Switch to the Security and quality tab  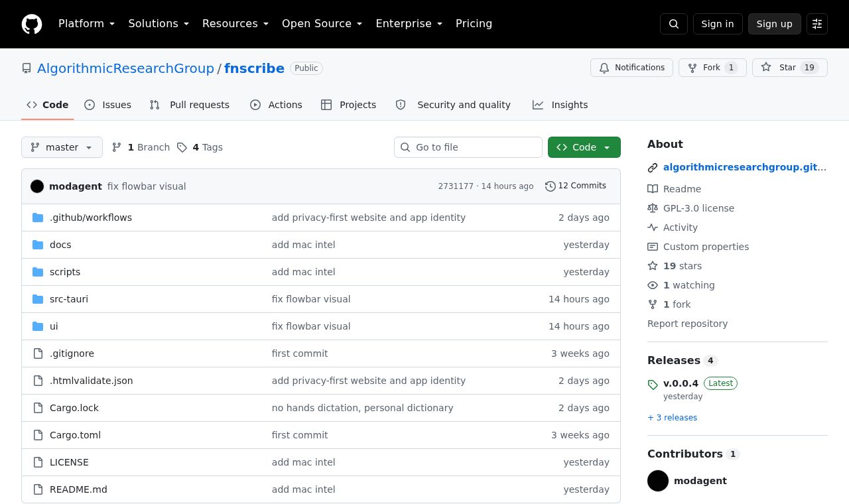tap(453, 105)
